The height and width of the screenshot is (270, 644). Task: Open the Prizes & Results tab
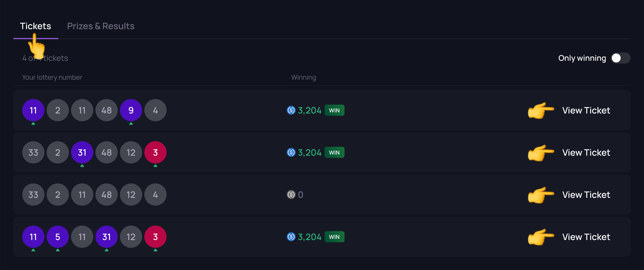pos(101,26)
